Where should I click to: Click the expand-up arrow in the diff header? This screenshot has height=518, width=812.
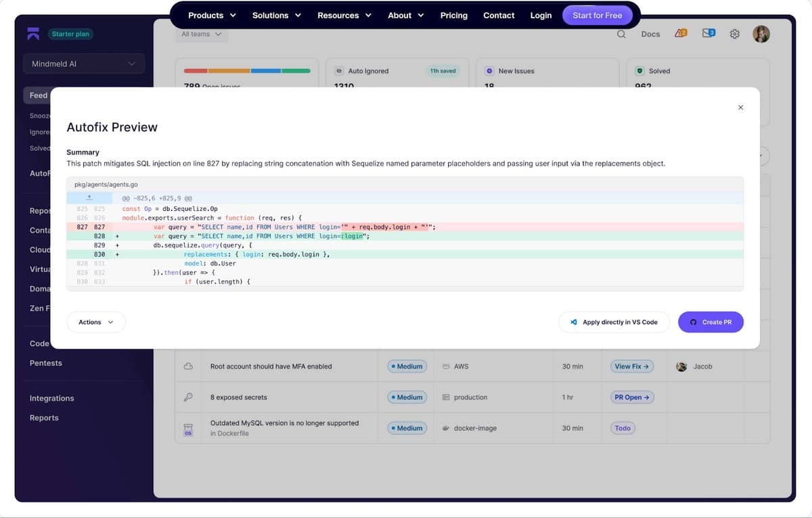89,198
